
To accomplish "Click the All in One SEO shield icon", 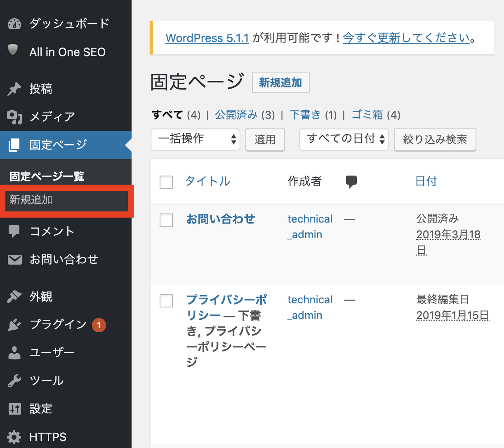I will (x=14, y=50).
